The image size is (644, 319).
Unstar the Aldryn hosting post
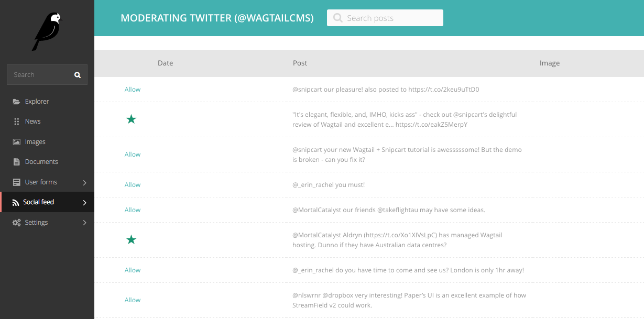pyautogui.click(x=132, y=240)
